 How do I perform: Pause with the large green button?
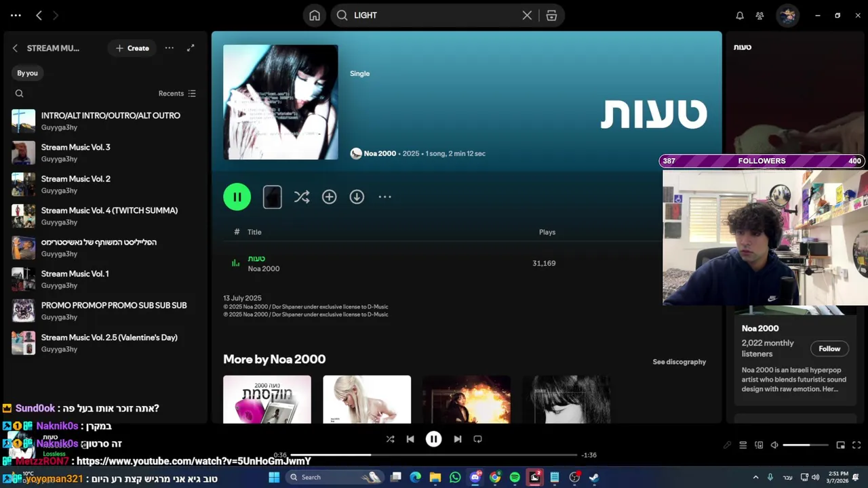click(x=237, y=197)
